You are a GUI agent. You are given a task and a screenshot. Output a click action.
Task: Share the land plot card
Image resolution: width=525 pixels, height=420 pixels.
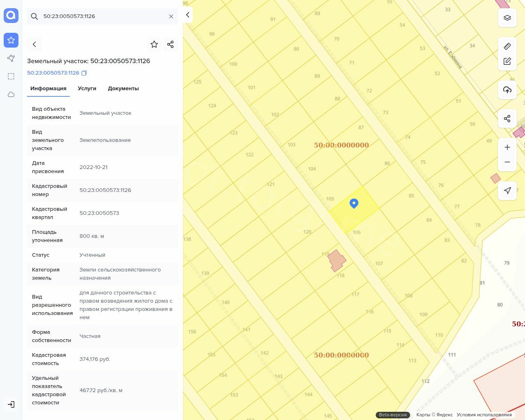coord(171,44)
